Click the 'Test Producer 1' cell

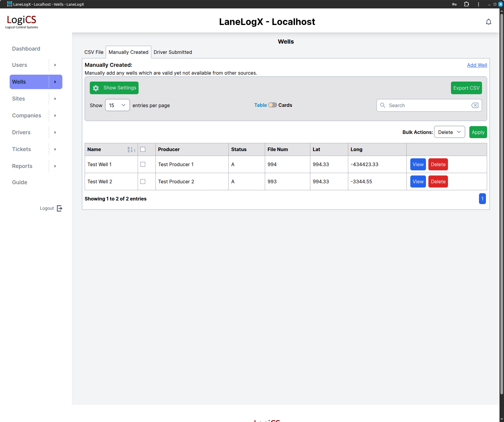[192, 164]
